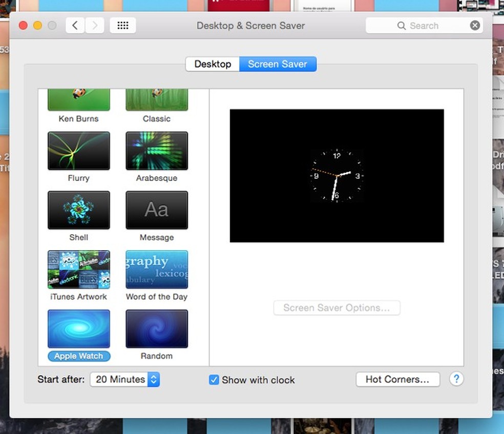Choose the Apple Watch screen saver thumbnail

tap(79, 329)
